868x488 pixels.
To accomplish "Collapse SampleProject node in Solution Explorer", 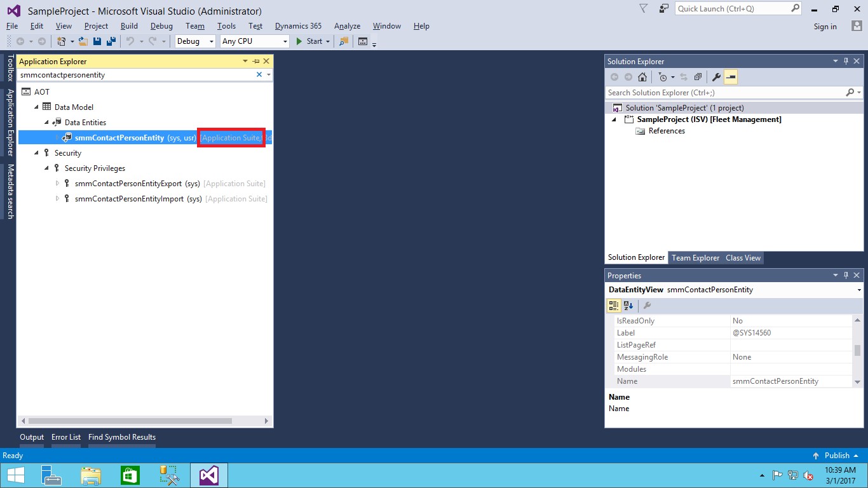I will coord(614,119).
